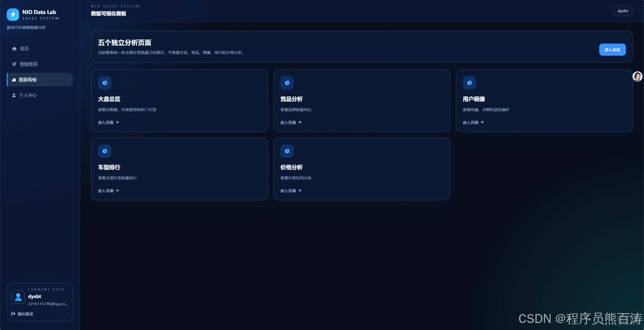Click the 数据可视化看板 page title
Screen dimensions: 644x330
[x=109, y=14]
